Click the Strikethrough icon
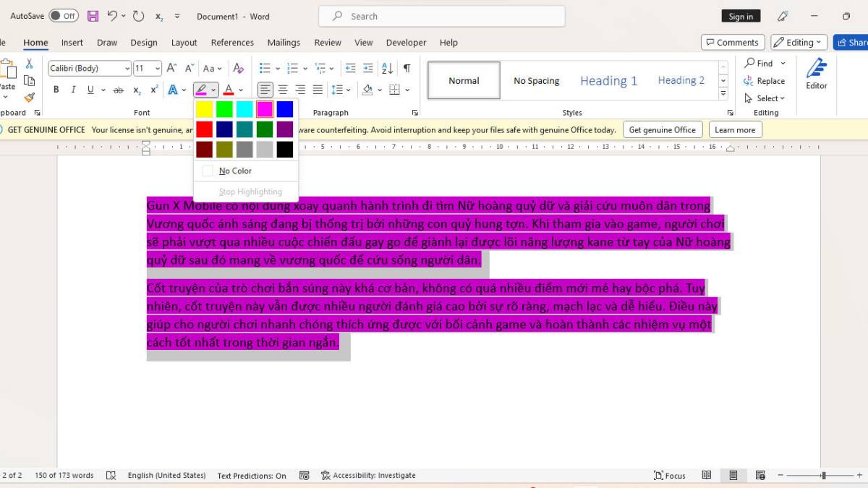868x488 pixels. tap(118, 90)
